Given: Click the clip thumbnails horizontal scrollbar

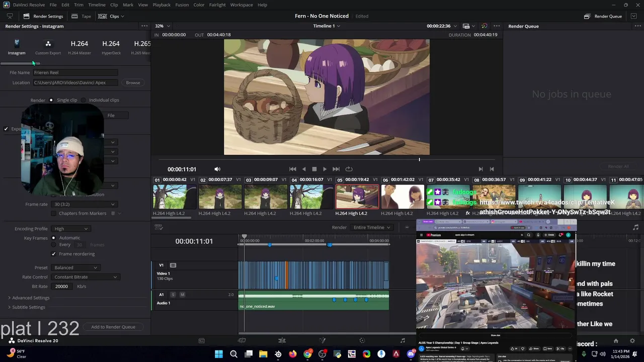Looking at the screenshot, I should tap(172, 218).
